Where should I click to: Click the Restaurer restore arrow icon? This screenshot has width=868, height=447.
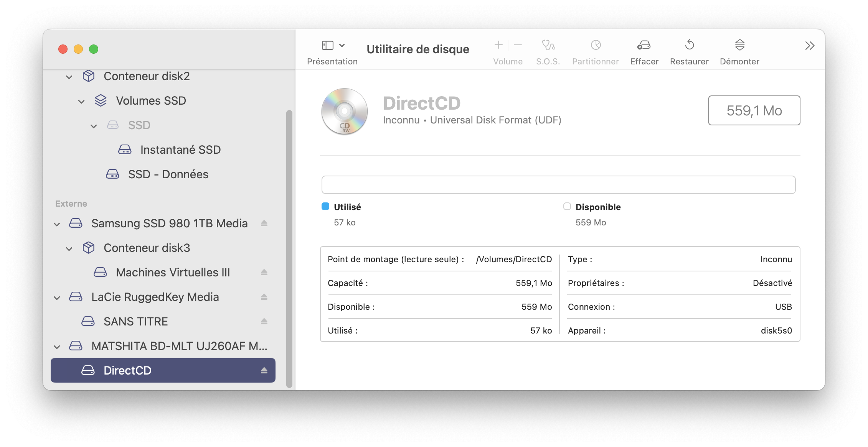click(689, 45)
